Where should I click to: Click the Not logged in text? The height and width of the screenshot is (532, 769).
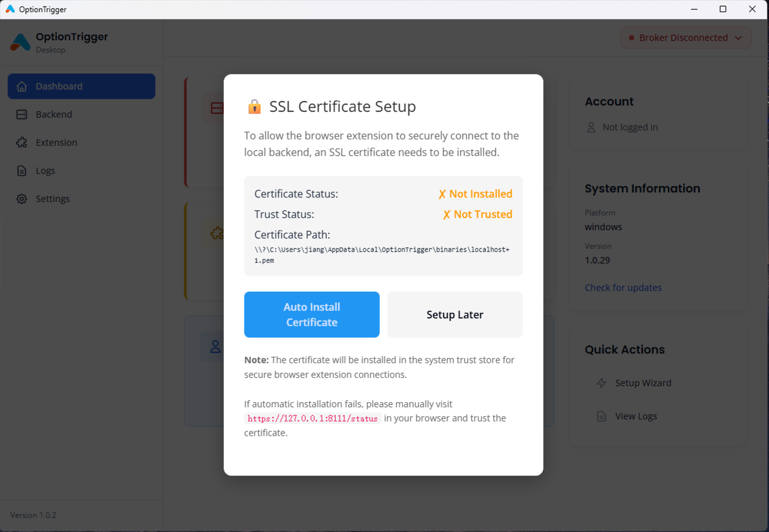click(x=630, y=127)
